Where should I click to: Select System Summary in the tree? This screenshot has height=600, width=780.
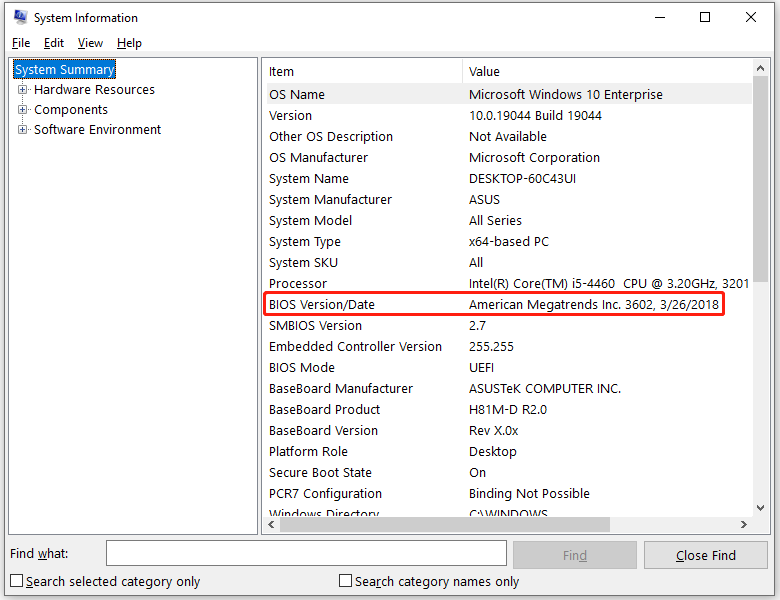pyautogui.click(x=65, y=69)
